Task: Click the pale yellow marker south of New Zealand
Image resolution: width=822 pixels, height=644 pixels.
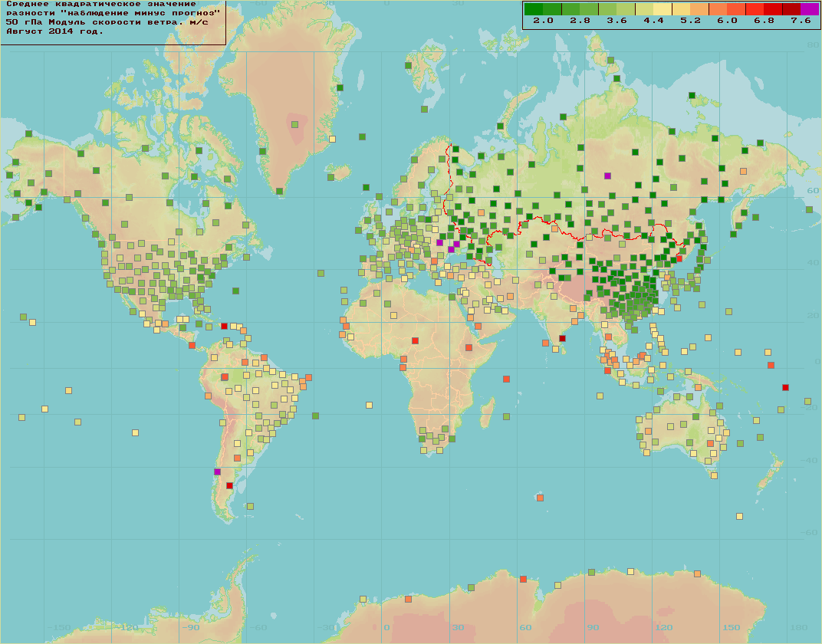Action: click(x=740, y=516)
